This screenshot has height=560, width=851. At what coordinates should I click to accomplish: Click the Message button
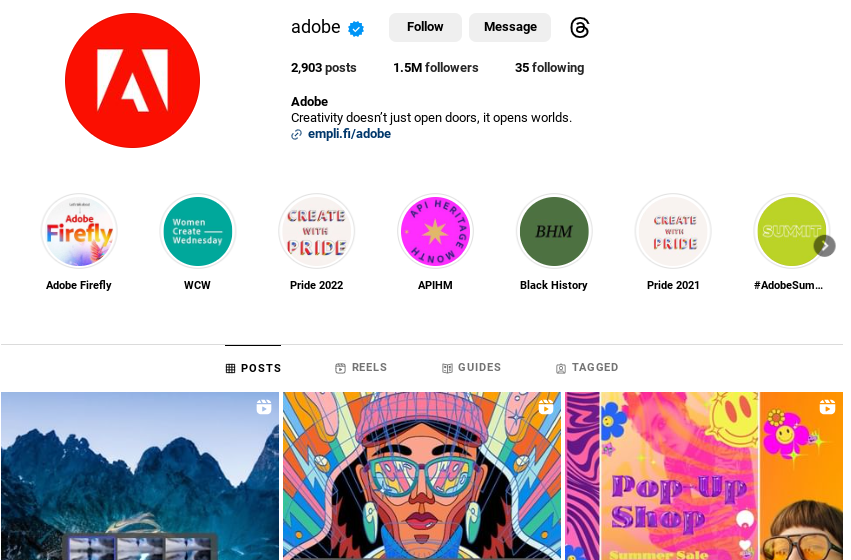(x=510, y=27)
